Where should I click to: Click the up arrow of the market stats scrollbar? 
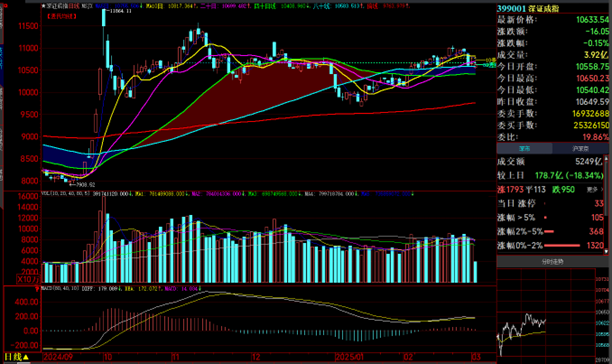606,158
